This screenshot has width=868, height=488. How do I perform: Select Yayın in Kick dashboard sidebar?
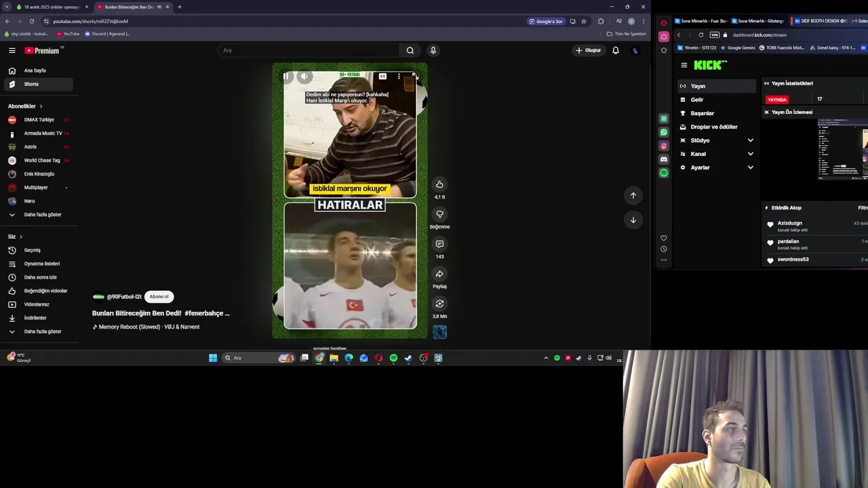(x=717, y=86)
